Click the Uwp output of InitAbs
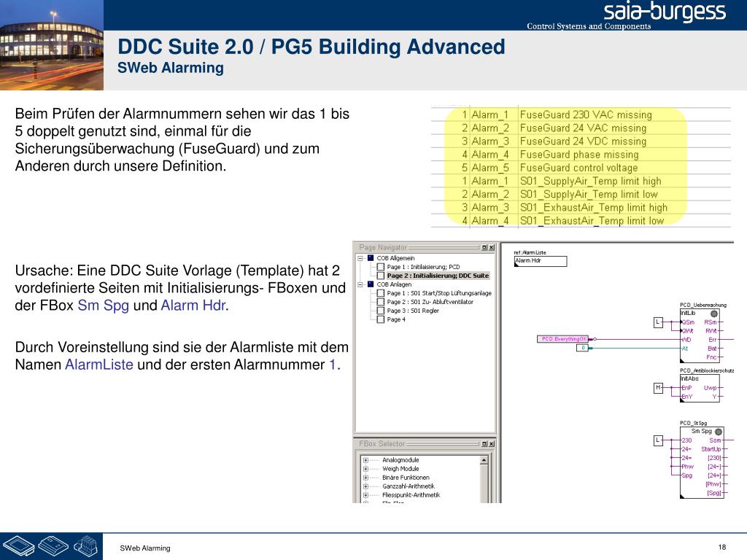This screenshot has height=560, width=747. [x=711, y=388]
